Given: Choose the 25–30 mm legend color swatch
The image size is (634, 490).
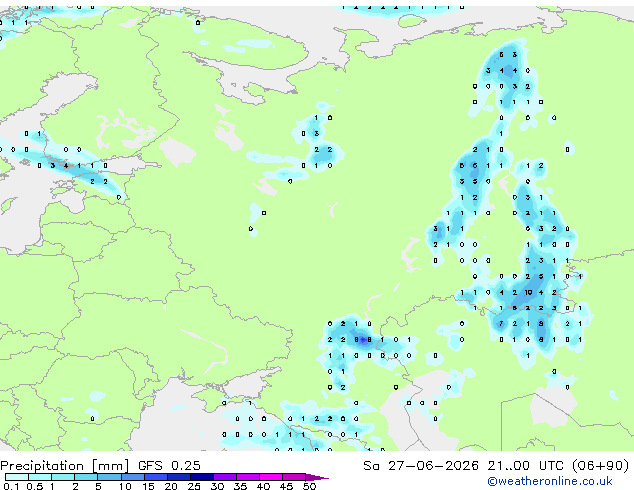Looking at the screenshot, I should coord(202,477).
